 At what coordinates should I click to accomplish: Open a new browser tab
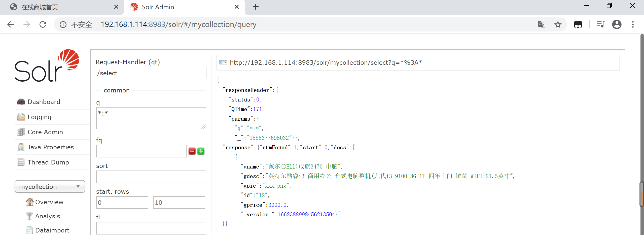(x=256, y=7)
